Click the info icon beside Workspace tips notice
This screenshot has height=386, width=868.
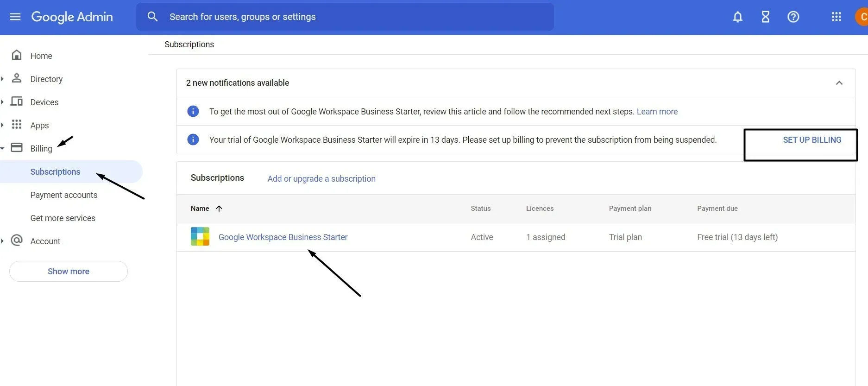pos(193,111)
